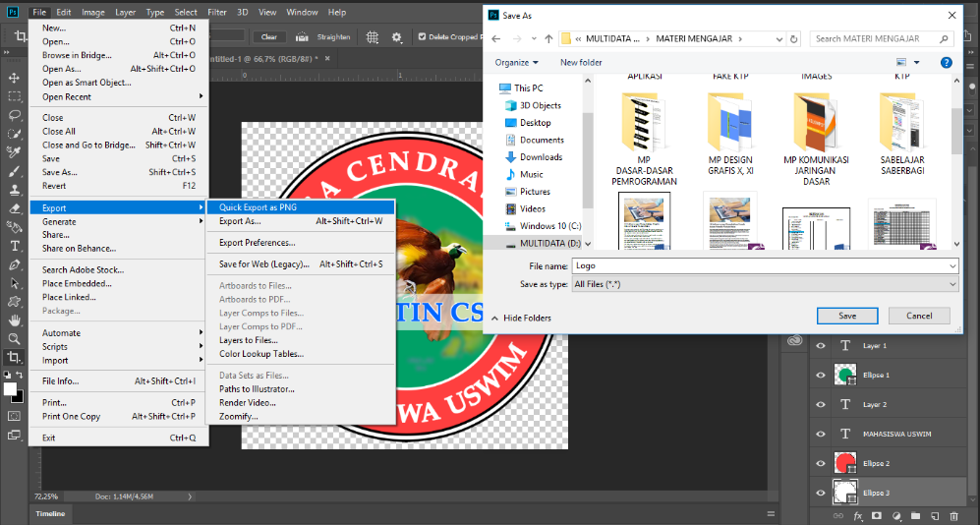Screen dimensions: 980x525
Task: Click the Link layers icon
Action: [x=838, y=516]
